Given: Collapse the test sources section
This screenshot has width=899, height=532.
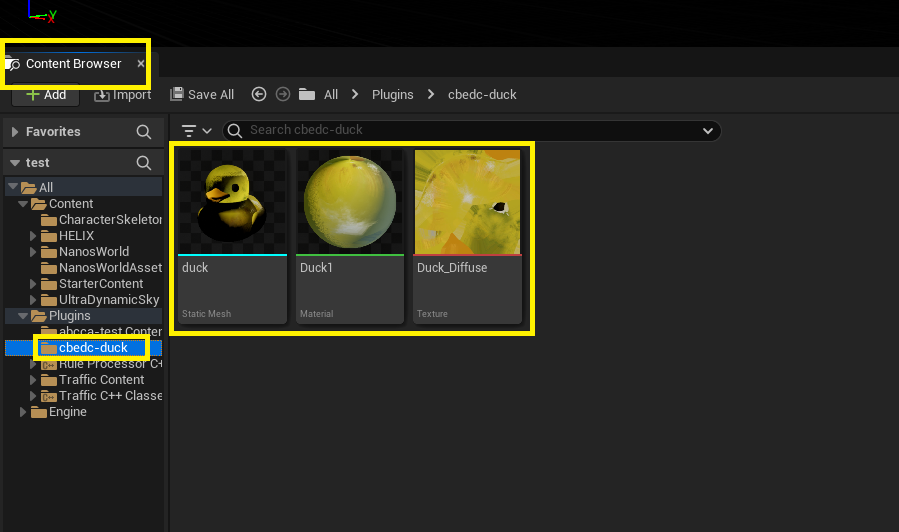Looking at the screenshot, I should tap(15, 163).
